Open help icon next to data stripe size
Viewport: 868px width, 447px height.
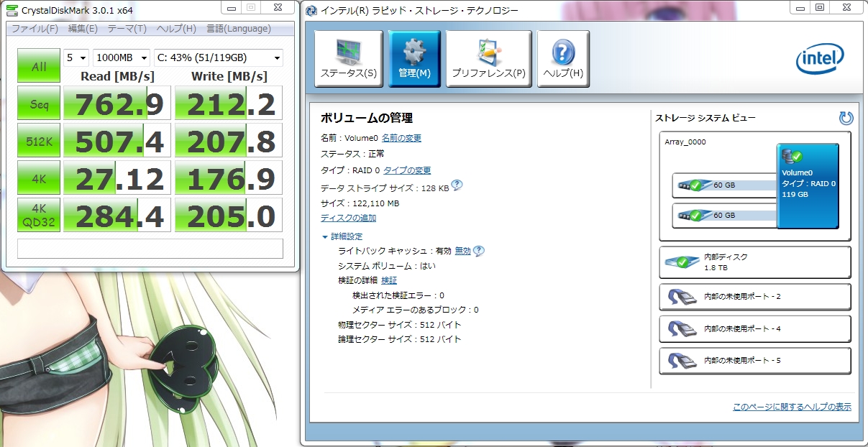[457, 185]
